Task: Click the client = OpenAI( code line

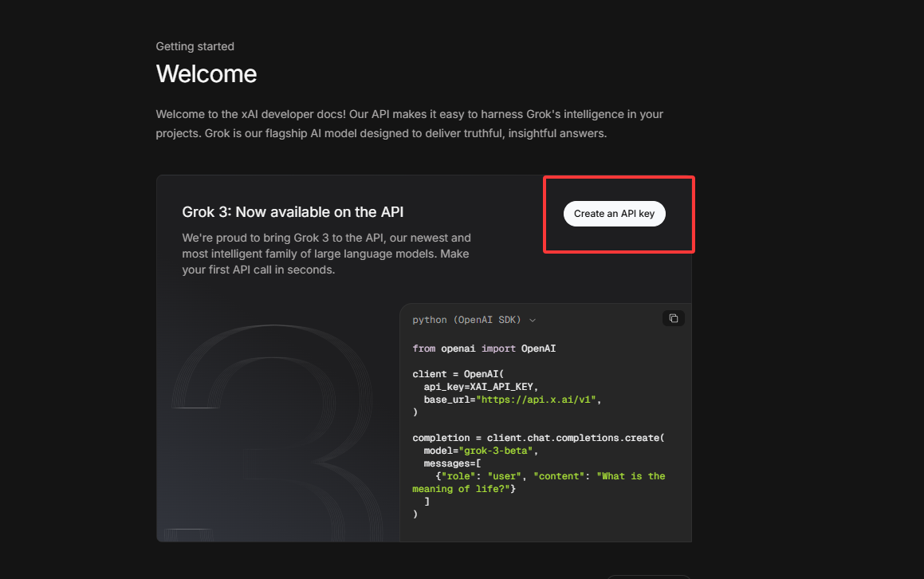Action: coord(458,374)
